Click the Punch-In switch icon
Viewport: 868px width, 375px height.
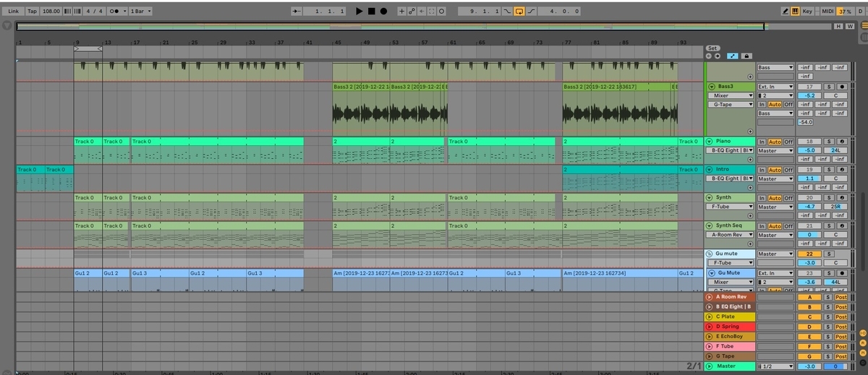(x=507, y=12)
